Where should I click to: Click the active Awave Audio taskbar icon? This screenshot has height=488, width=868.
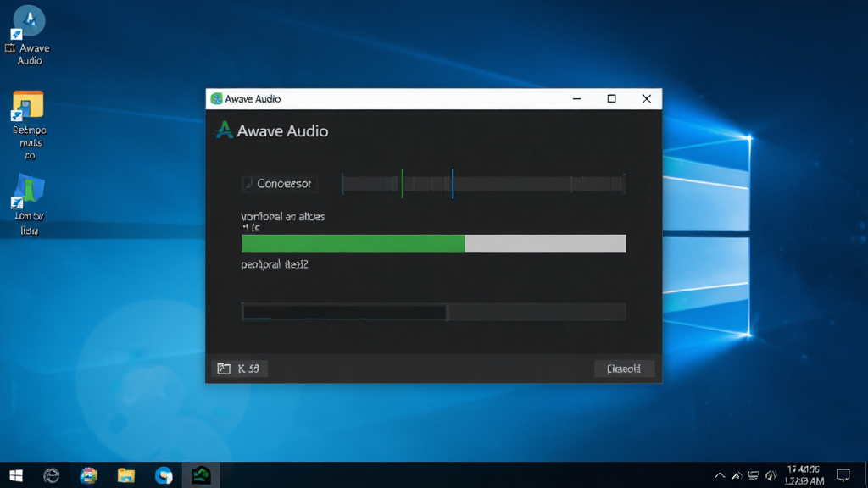click(x=201, y=475)
